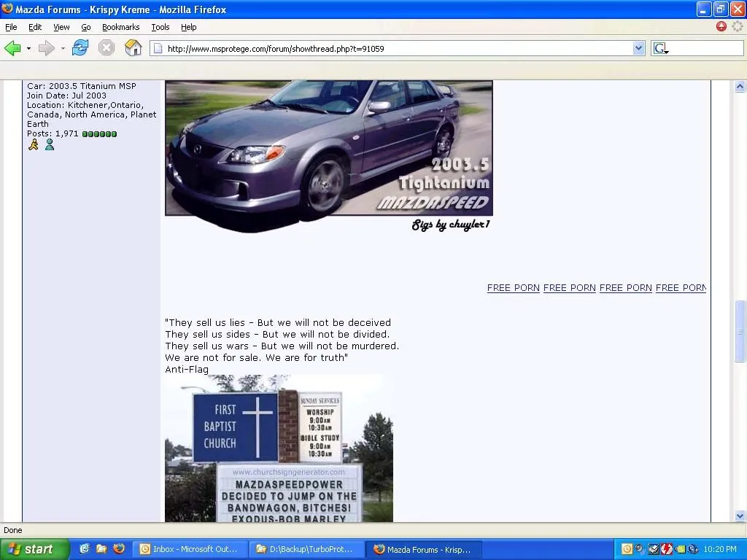Expand the URL bar history dropdown
Screen dimensions: 747x560
click(x=639, y=49)
